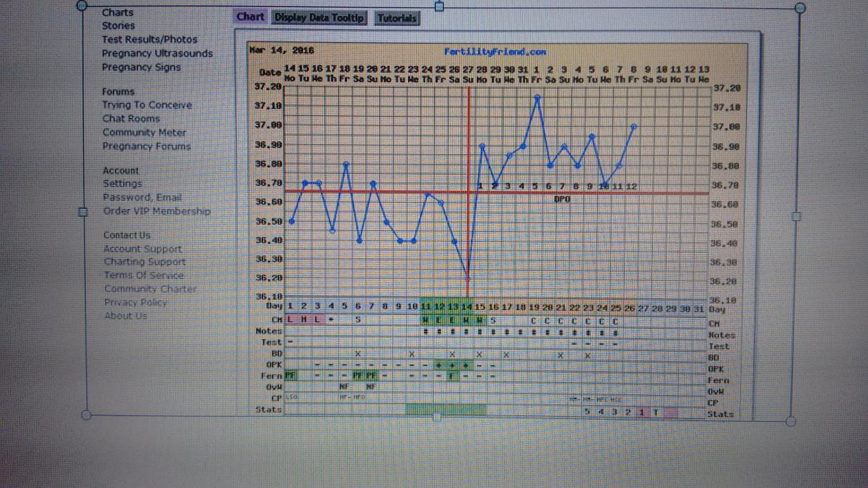Switch to the Chart tab
This screenshot has width=868, height=488.
(250, 17)
